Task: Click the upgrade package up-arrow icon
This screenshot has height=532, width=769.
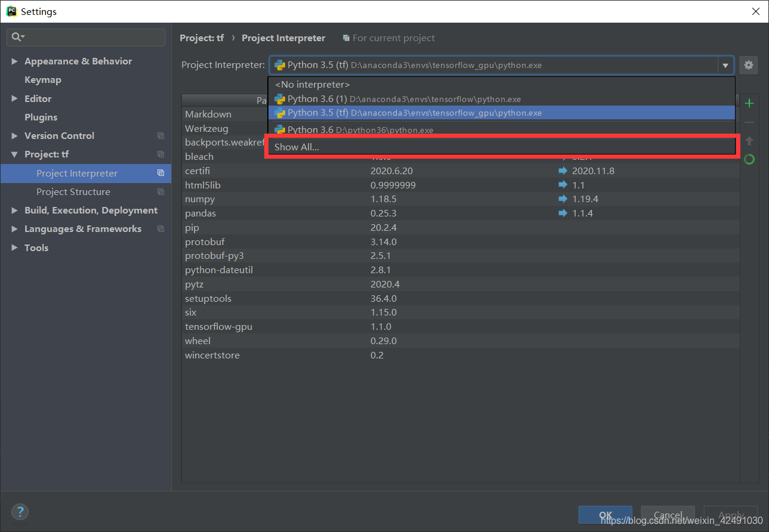Action: point(749,141)
